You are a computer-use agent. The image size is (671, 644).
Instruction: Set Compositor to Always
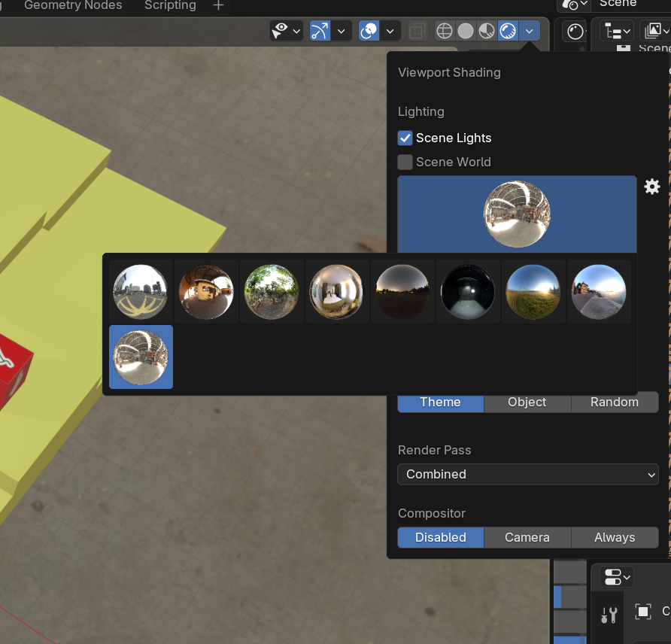615,537
